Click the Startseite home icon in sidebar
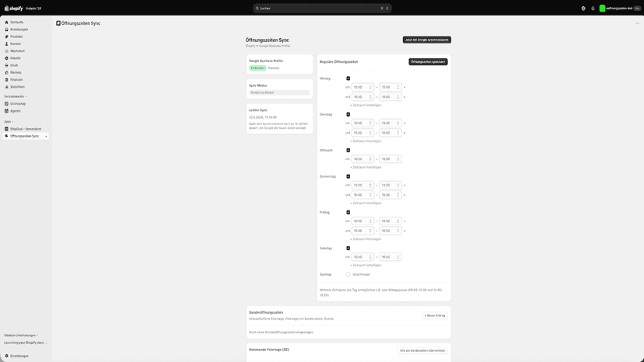 6,23
